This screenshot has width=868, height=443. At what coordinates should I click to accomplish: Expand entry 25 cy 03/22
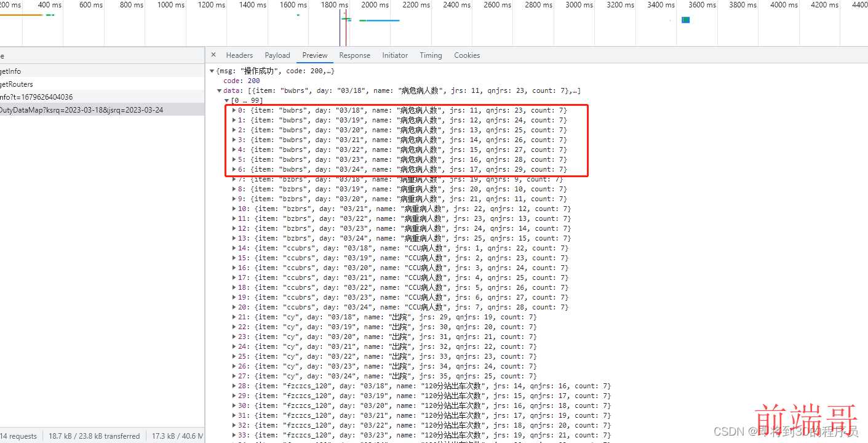point(234,356)
